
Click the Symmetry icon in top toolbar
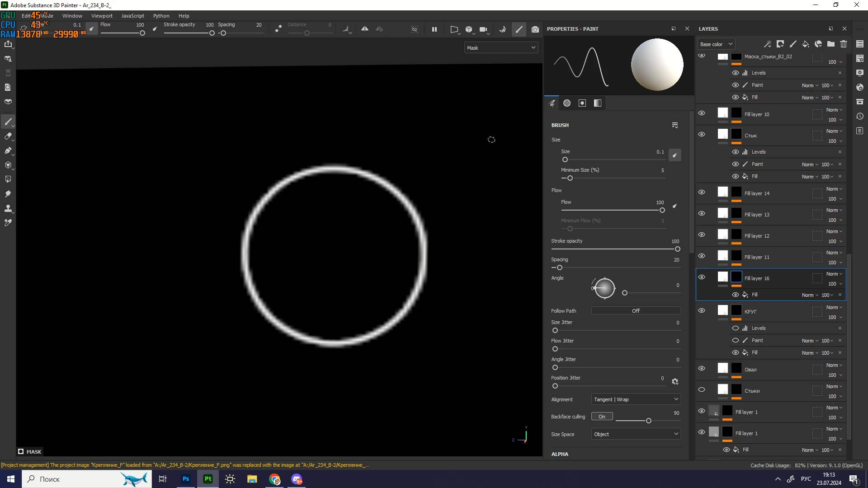364,29
